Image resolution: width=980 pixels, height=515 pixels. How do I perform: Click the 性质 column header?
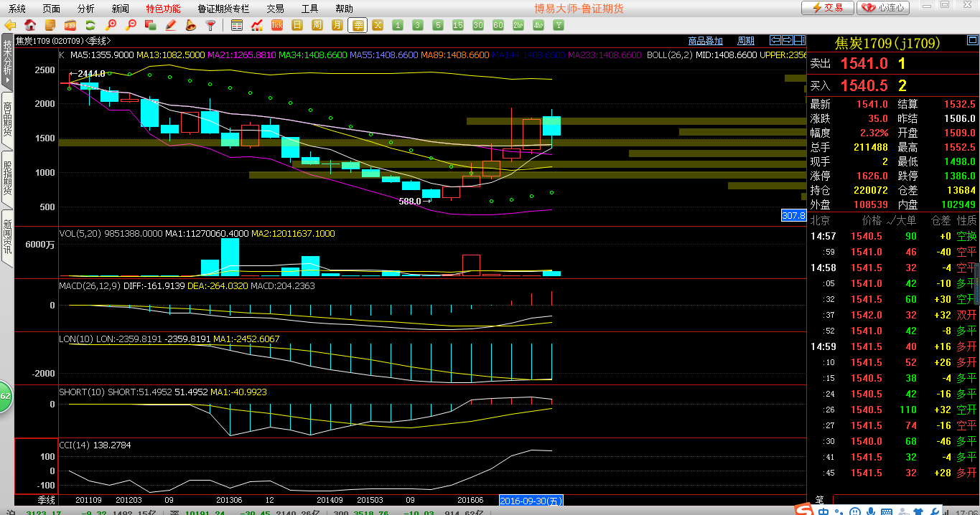966,220
